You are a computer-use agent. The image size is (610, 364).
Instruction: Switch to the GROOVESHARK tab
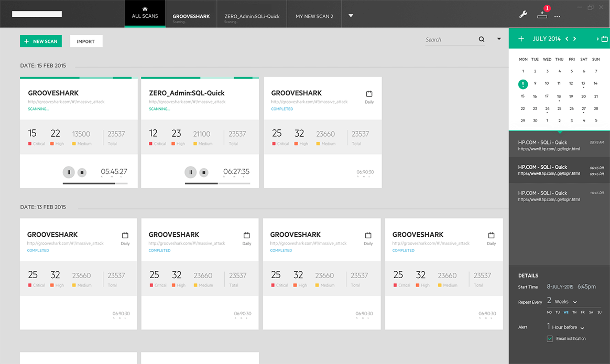pos(191,14)
